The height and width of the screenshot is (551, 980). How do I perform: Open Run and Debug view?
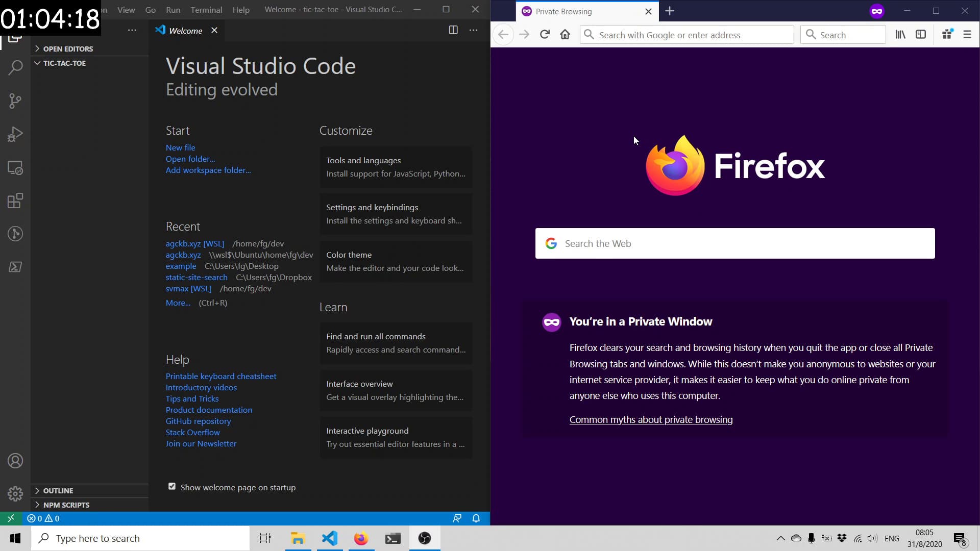point(15,134)
